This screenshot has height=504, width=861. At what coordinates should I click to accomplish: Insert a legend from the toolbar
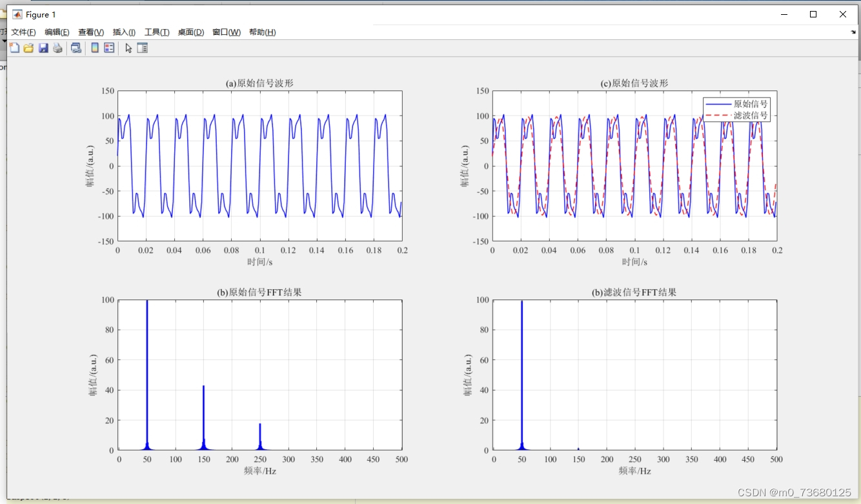coord(109,48)
